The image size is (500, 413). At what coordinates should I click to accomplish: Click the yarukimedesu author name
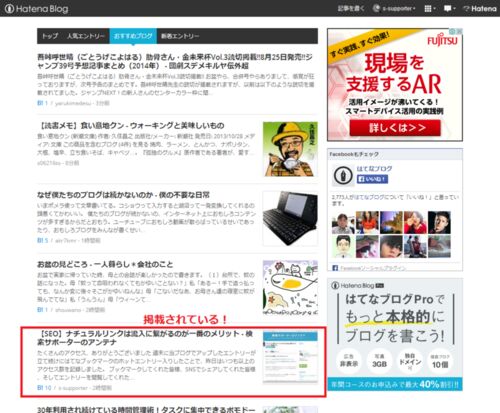(x=73, y=103)
